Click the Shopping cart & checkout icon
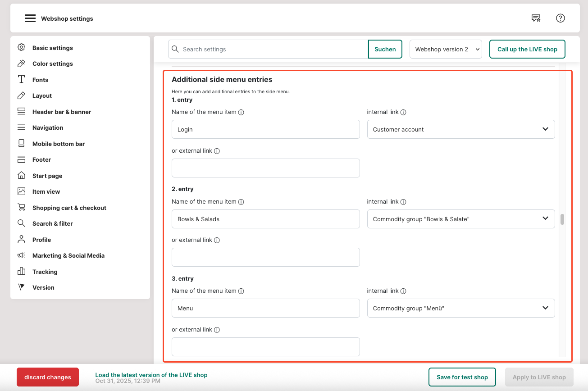The height and width of the screenshot is (391, 588). click(x=21, y=208)
